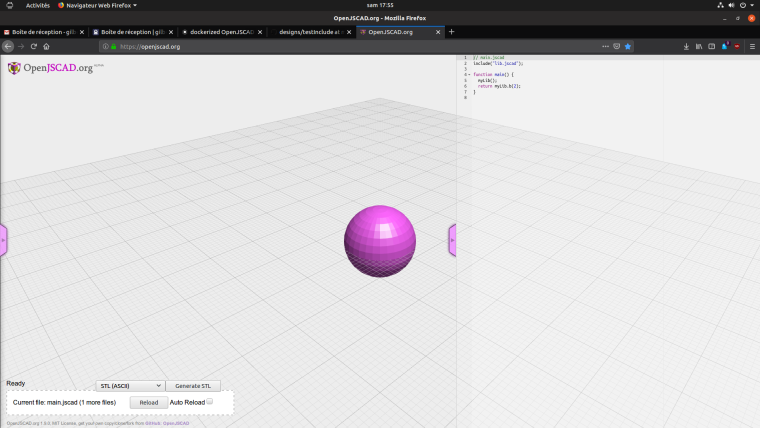This screenshot has width=760, height=428.
Task: Click the Firefox forward arrow
Action: point(21,47)
